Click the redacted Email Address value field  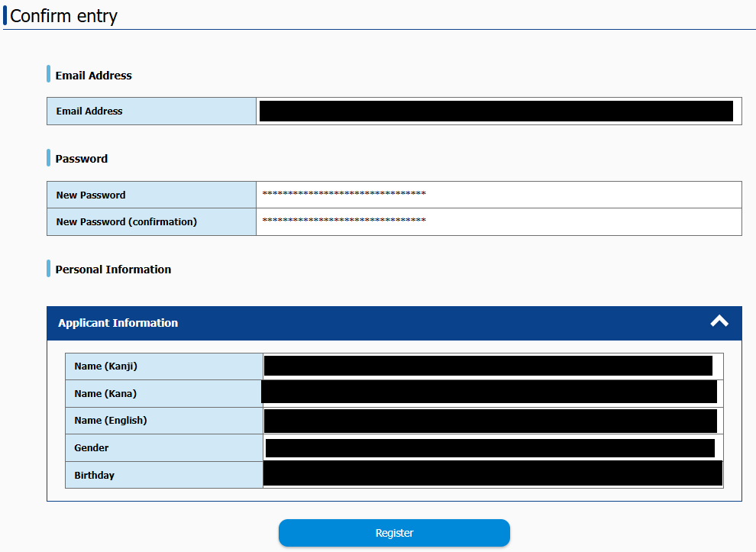[x=496, y=111]
